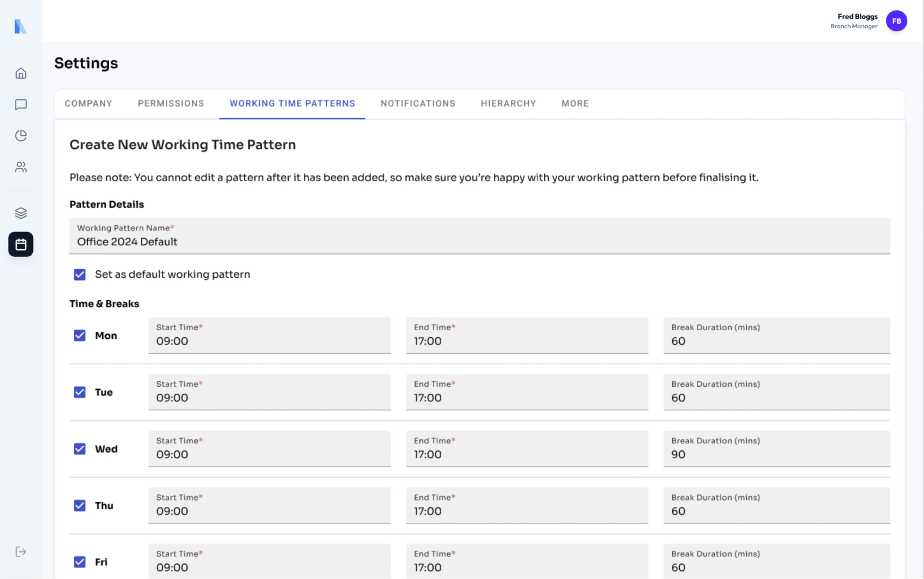The width and height of the screenshot is (924, 579).
Task: Toggle the Wed checkbox
Action: 80,449
